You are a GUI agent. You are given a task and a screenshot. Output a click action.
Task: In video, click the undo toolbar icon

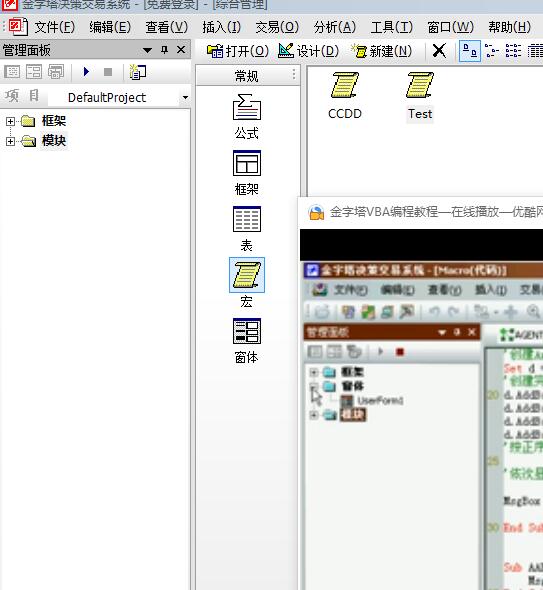coord(434,311)
